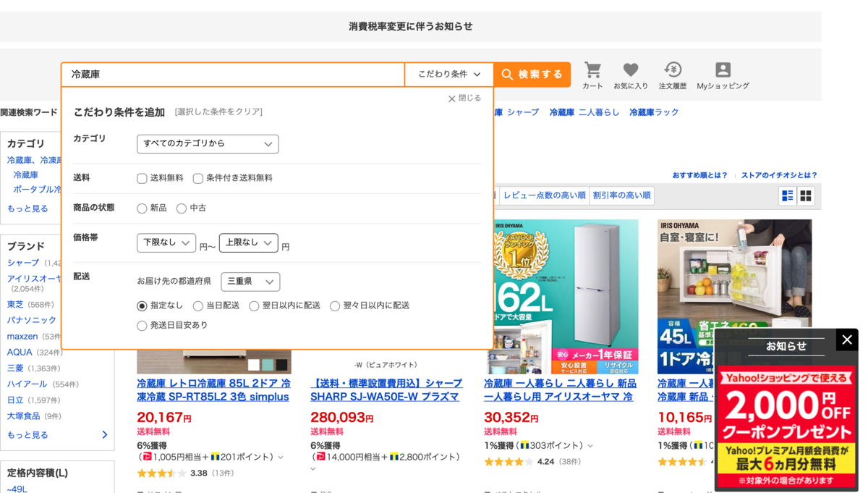The height and width of the screenshot is (493, 868).
Task: Click the 選択した条件をクリア link
Action: pyautogui.click(x=218, y=112)
